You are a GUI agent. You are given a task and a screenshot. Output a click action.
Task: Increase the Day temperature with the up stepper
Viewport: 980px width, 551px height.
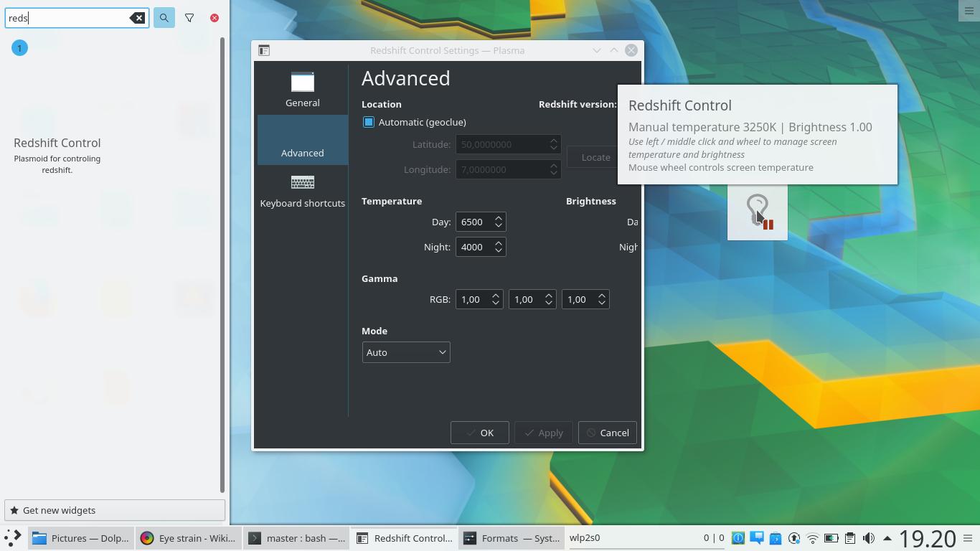(x=499, y=217)
